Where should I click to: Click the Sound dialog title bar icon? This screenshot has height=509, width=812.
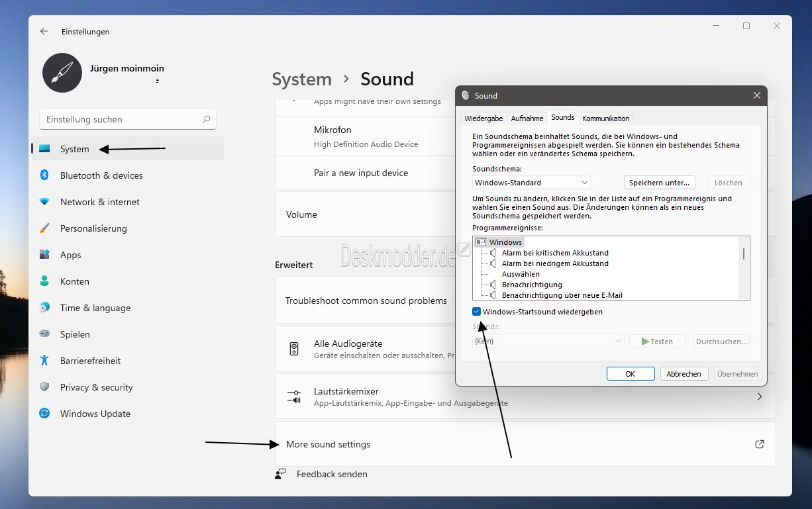coord(466,95)
